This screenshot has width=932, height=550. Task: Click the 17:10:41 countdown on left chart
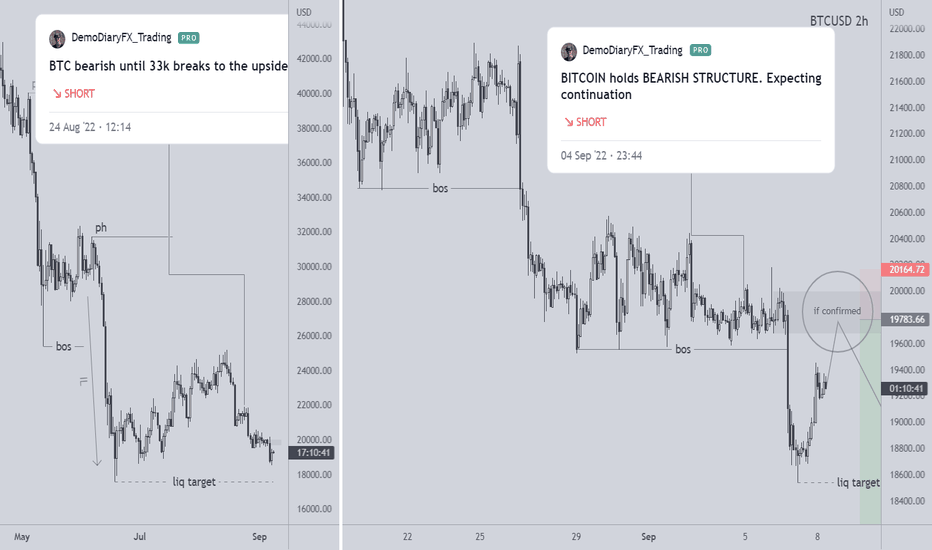tap(313, 452)
